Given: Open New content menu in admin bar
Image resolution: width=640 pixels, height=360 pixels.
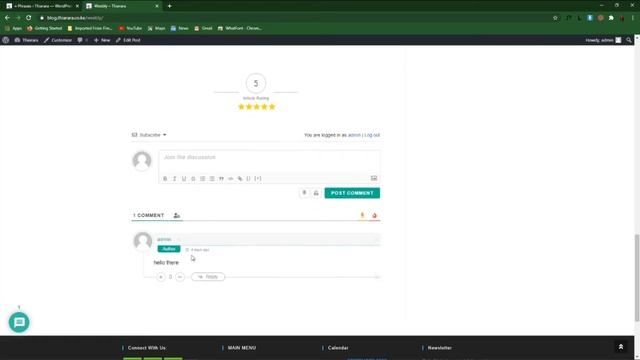Looking at the screenshot, I should tap(102, 40).
